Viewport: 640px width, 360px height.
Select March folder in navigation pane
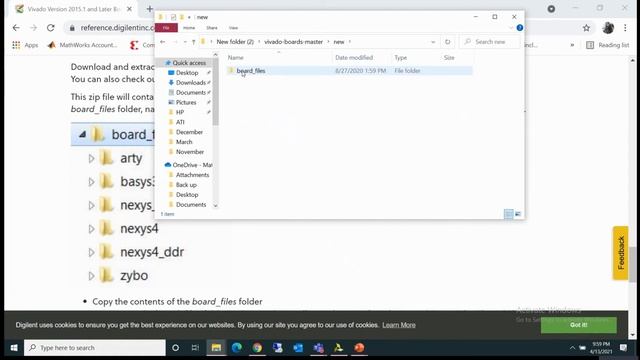point(184,142)
